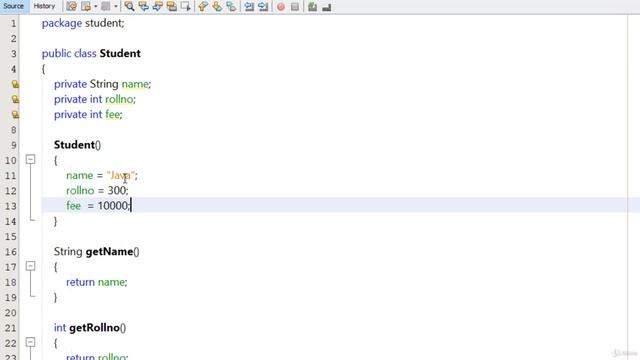Screen dimensions: 640x360
Task: Click the value 10000 on line 13
Action: 113,206
